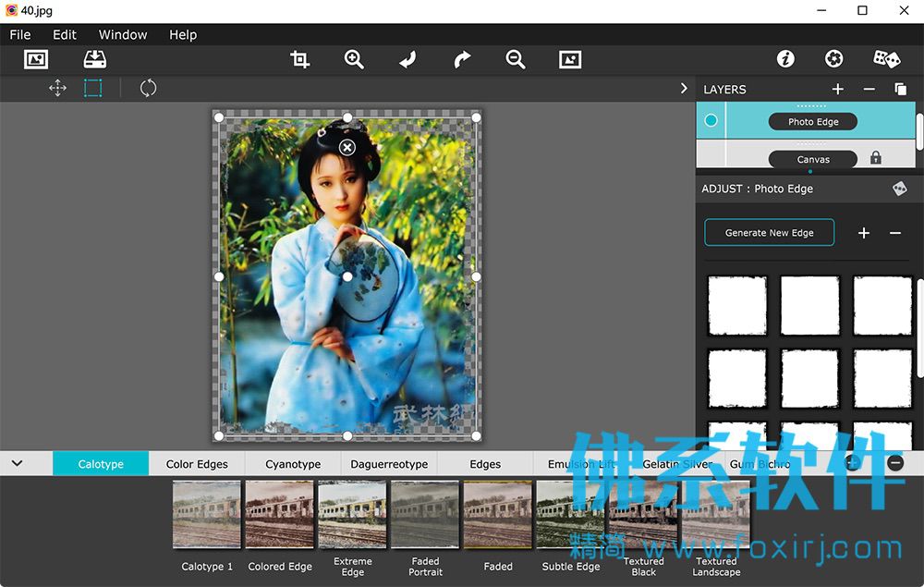Add a new layer with the plus icon
This screenshot has height=587, width=924.
point(837,89)
